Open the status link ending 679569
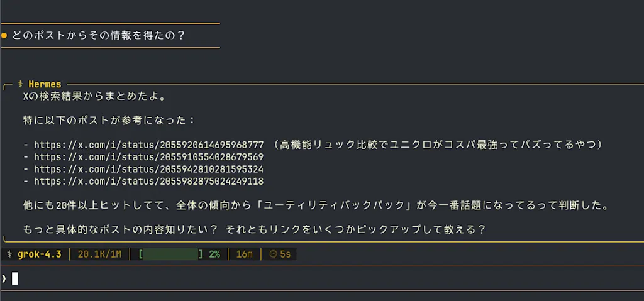This screenshot has height=301, width=644. coord(148,157)
